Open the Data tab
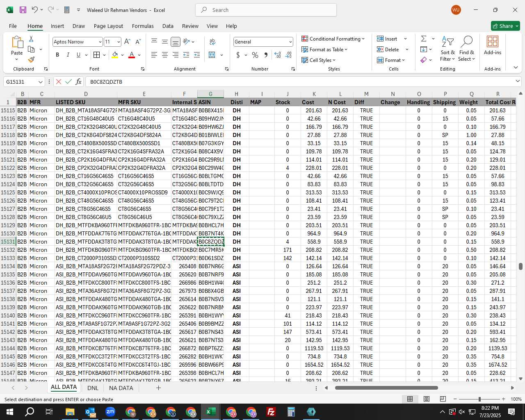This screenshot has width=525, height=420. click(168, 26)
